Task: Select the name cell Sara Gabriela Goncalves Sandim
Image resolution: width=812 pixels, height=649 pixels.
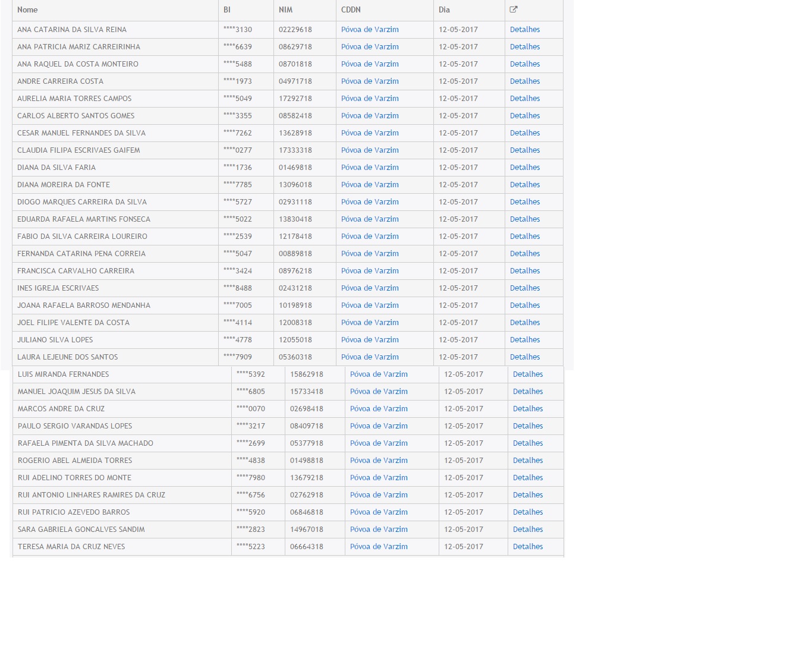Action: pyautogui.click(x=81, y=530)
